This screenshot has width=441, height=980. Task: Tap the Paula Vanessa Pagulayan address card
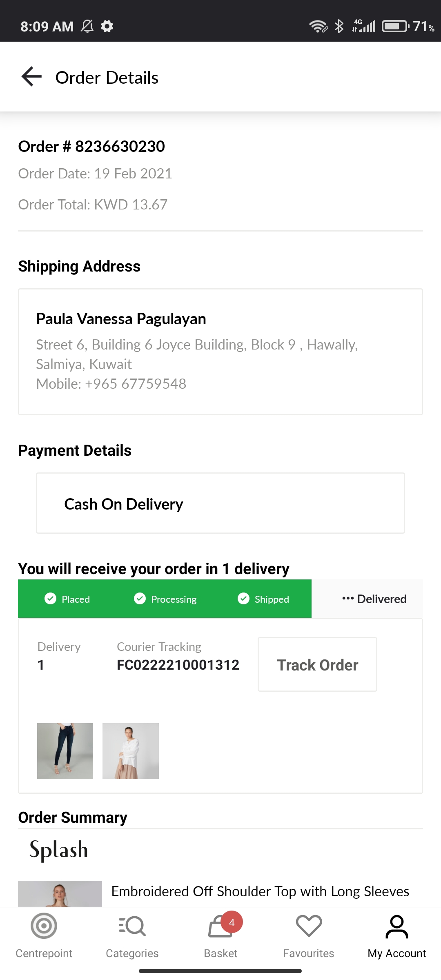220,352
